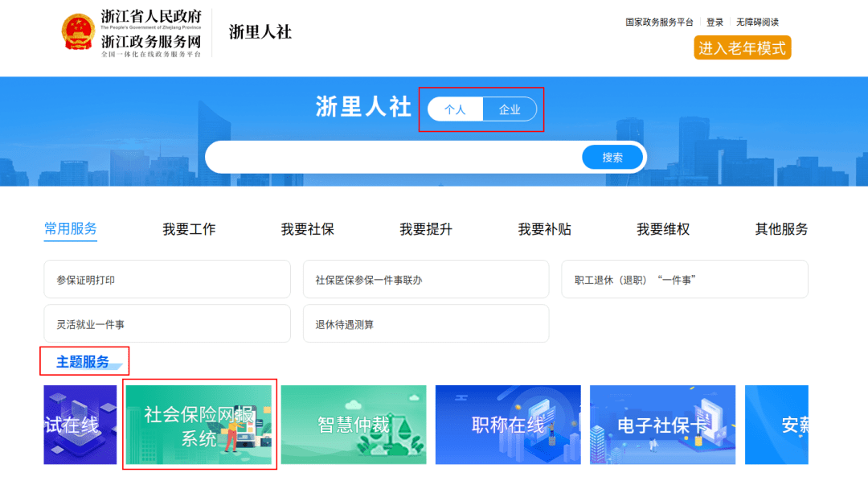Screen dimensions: 868x493
Task: Open 退休待遇测算 service
Action: (x=426, y=323)
